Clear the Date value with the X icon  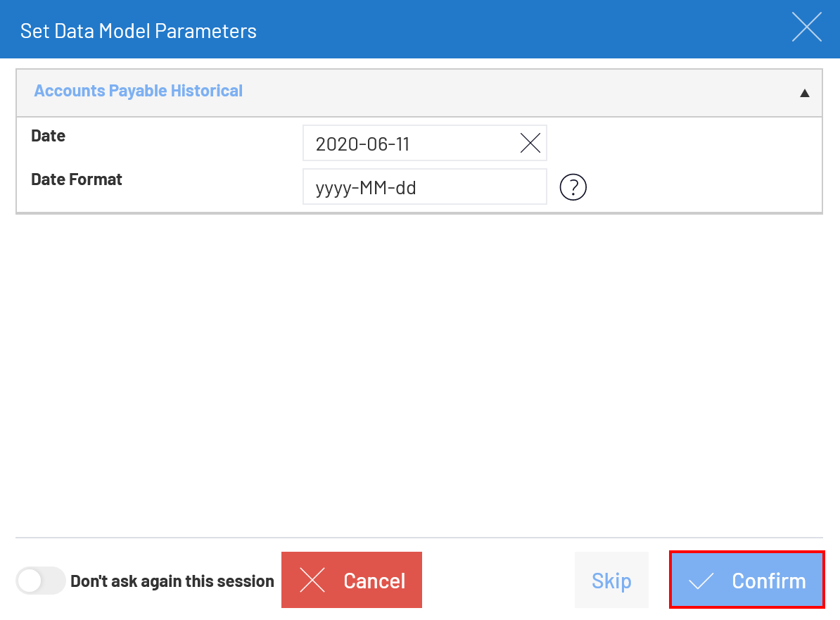pos(530,143)
